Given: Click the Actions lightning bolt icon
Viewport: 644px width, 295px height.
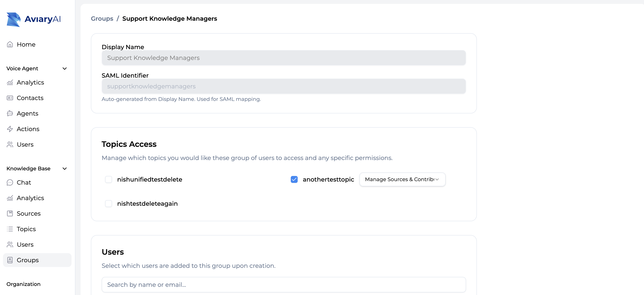Looking at the screenshot, I should click(10, 129).
